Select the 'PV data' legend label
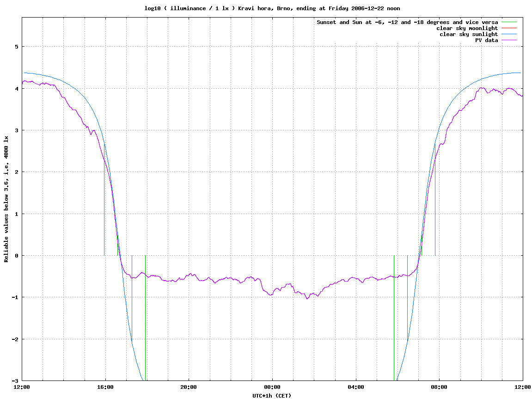This screenshot has width=532, height=399. [486, 40]
